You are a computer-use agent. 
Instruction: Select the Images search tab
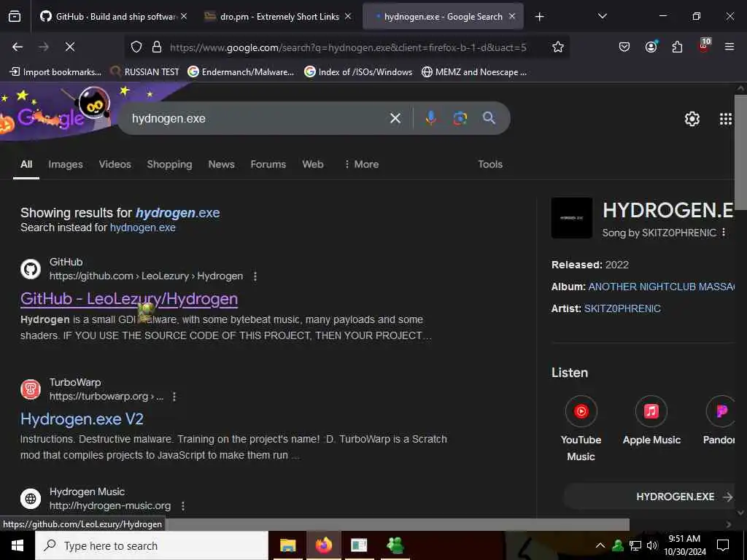[x=65, y=164]
